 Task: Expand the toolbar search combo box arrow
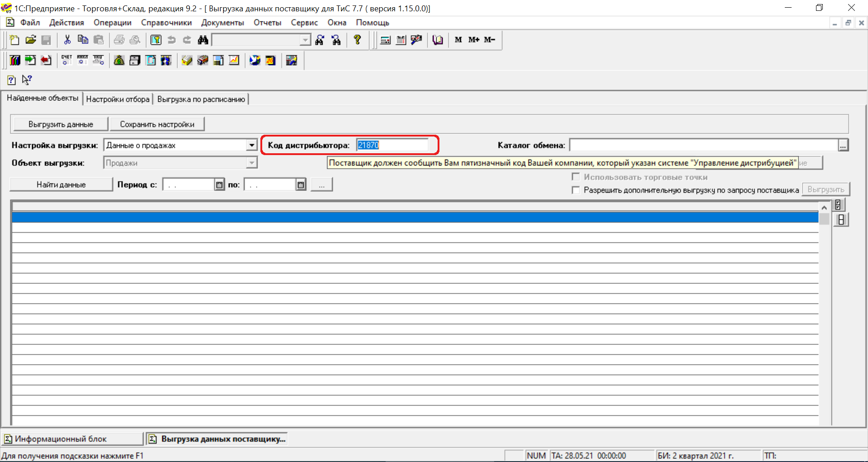[306, 40]
